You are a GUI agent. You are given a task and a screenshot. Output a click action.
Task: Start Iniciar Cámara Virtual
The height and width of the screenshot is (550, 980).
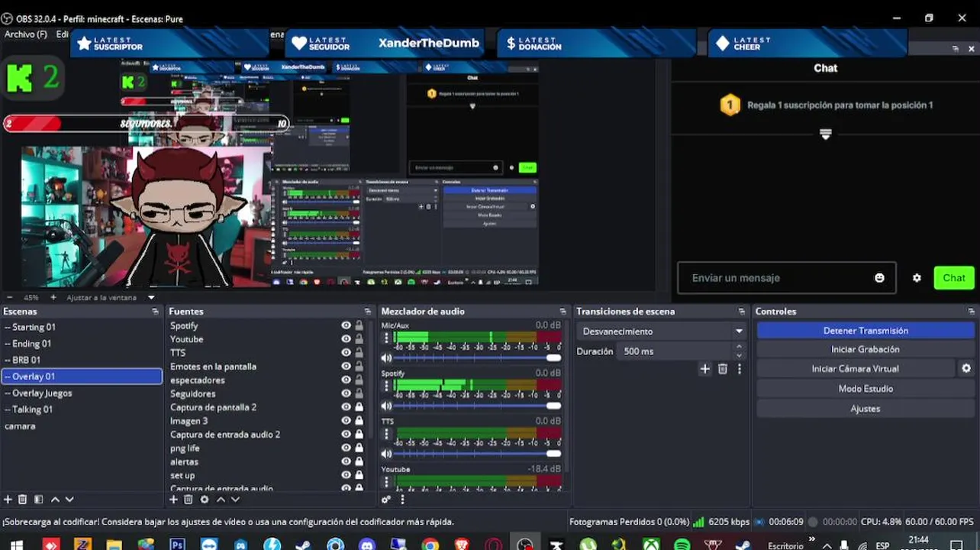click(856, 368)
